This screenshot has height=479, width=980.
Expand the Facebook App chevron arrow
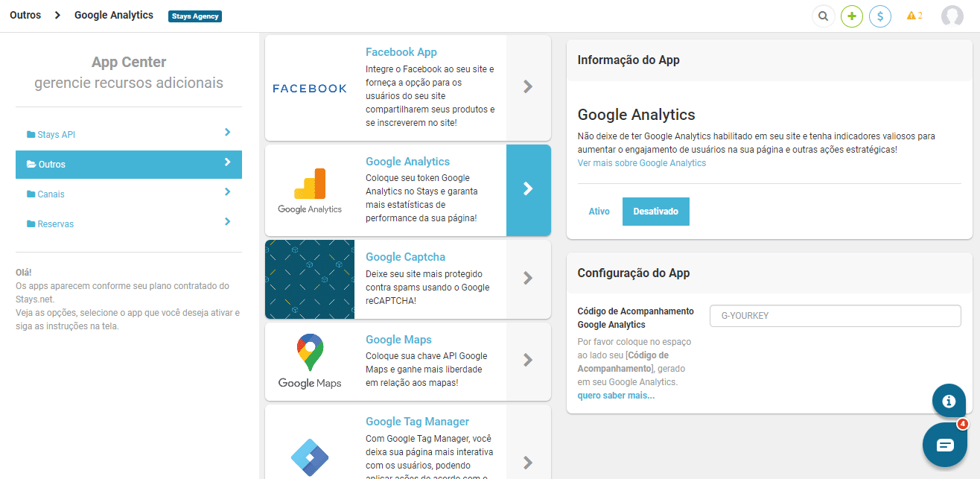(x=528, y=87)
